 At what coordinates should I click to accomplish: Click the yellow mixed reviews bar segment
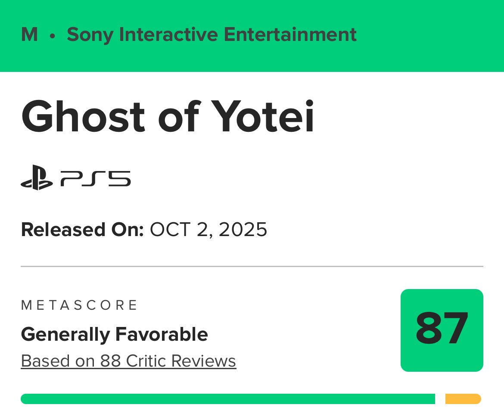click(463, 399)
